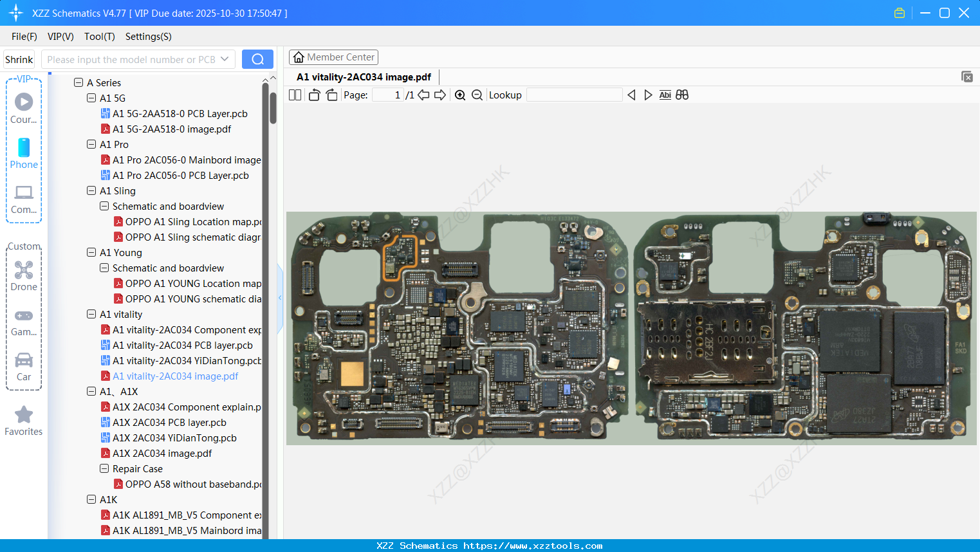This screenshot has height=552, width=980.
Task: Click the zoom out magnifier icon
Action: (477, 95)
